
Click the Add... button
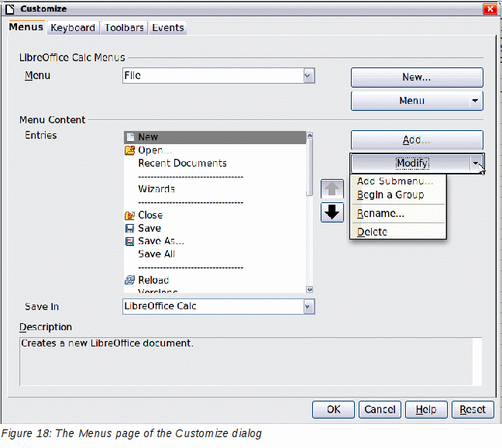[x=417, y=140]
